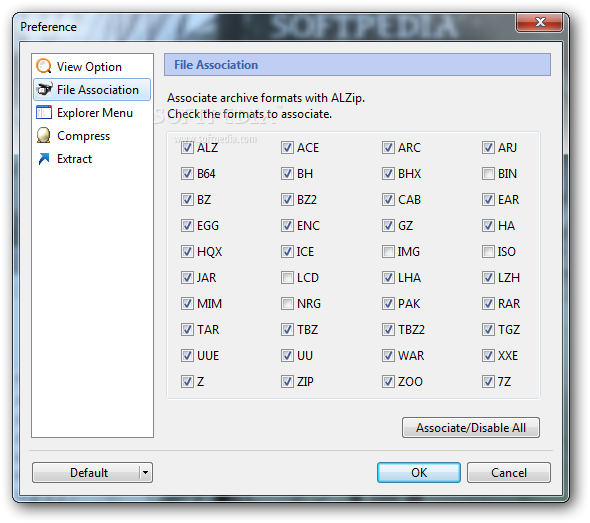
Task: Uncheck the MIM checkbox
Action: pyautogui.click(x=187, y=304)
